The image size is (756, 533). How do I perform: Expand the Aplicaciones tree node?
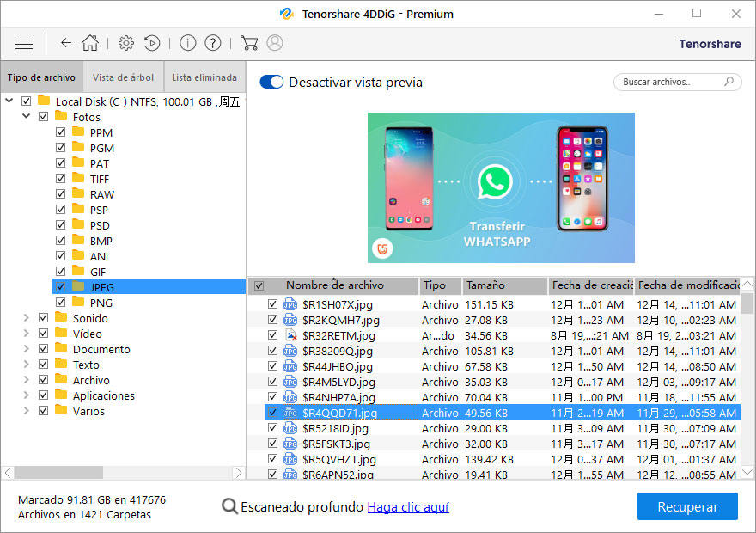pyautogui.click(x=26, y=395)
